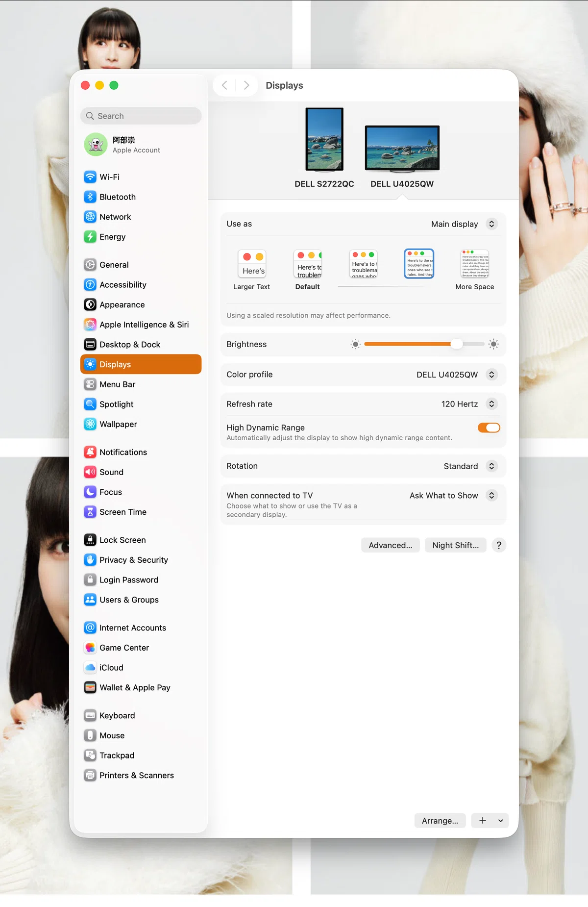Choose the More Space resolution option

pos(475,270)
